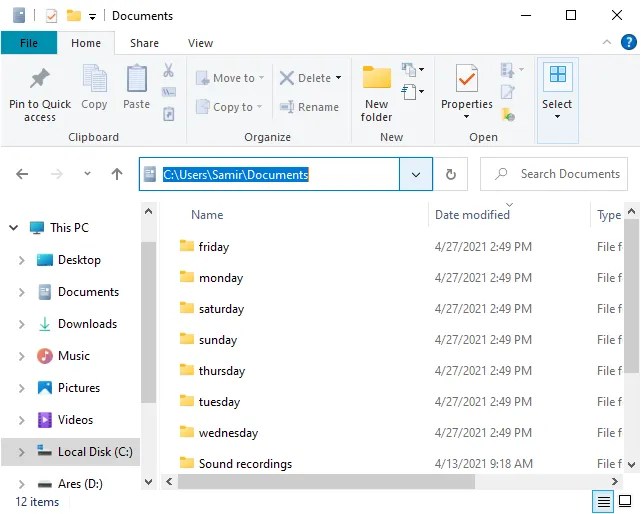This screenshot has height=514, width=641.
Task: Select Ares (D:) drive
Action: point(80,484)
